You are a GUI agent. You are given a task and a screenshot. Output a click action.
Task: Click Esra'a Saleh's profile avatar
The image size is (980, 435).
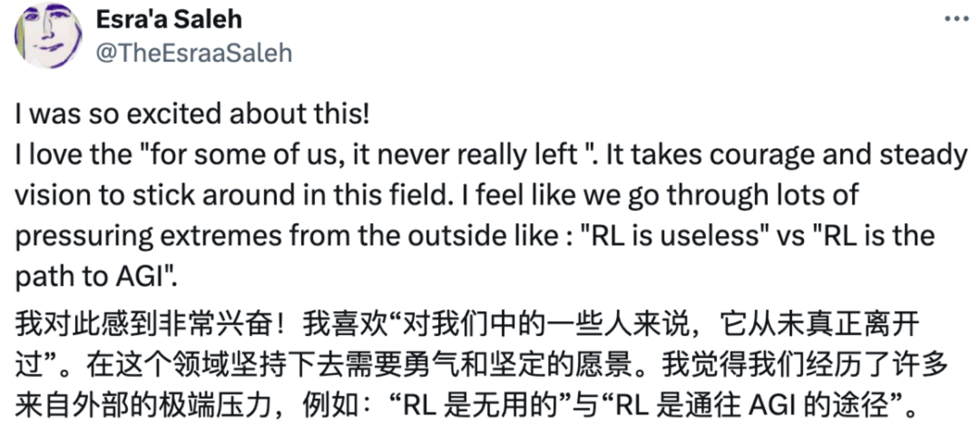tap(48, 35)
